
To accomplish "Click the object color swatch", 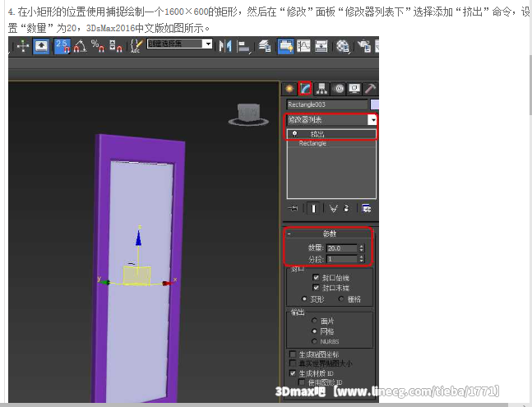I will coord(375,104).
